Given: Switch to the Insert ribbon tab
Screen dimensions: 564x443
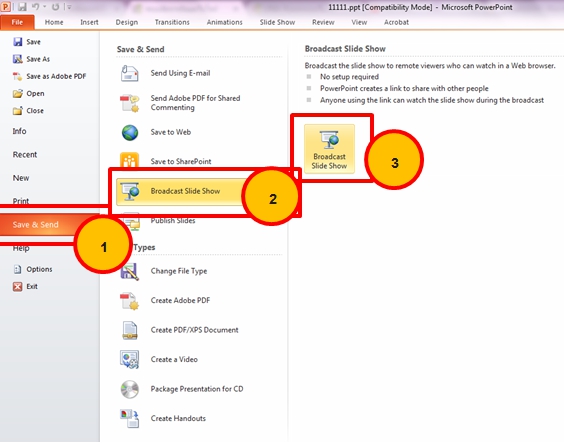Looking at the screenshot, I should coord(89,22).
